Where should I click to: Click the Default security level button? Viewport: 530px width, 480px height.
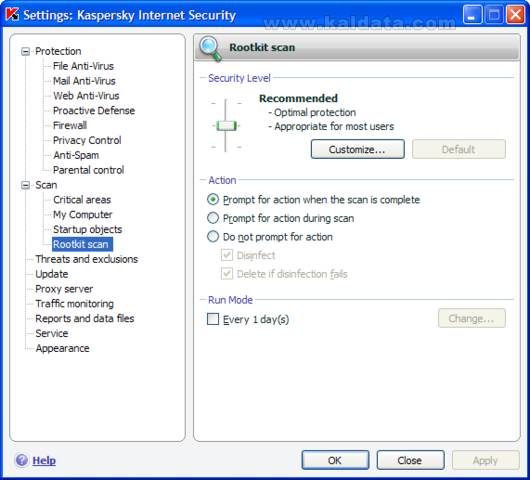[459, 149]
